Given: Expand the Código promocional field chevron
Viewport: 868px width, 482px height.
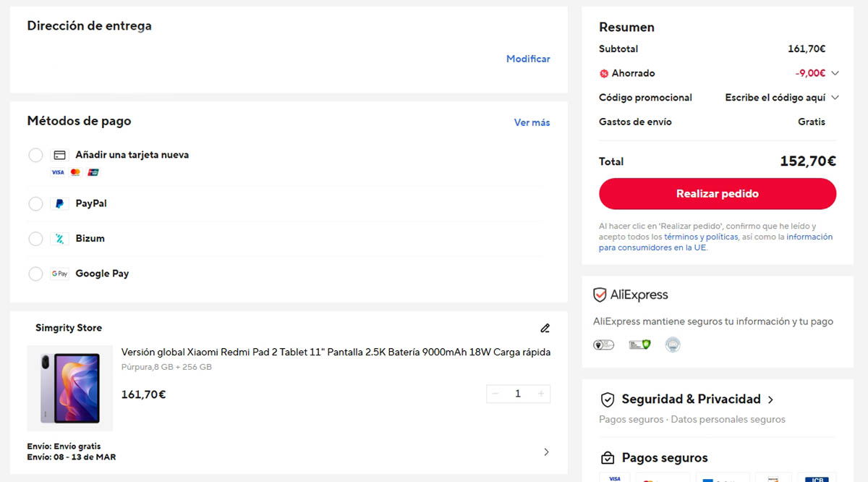Looking at the screenshot, I should [x=835, y=97].
